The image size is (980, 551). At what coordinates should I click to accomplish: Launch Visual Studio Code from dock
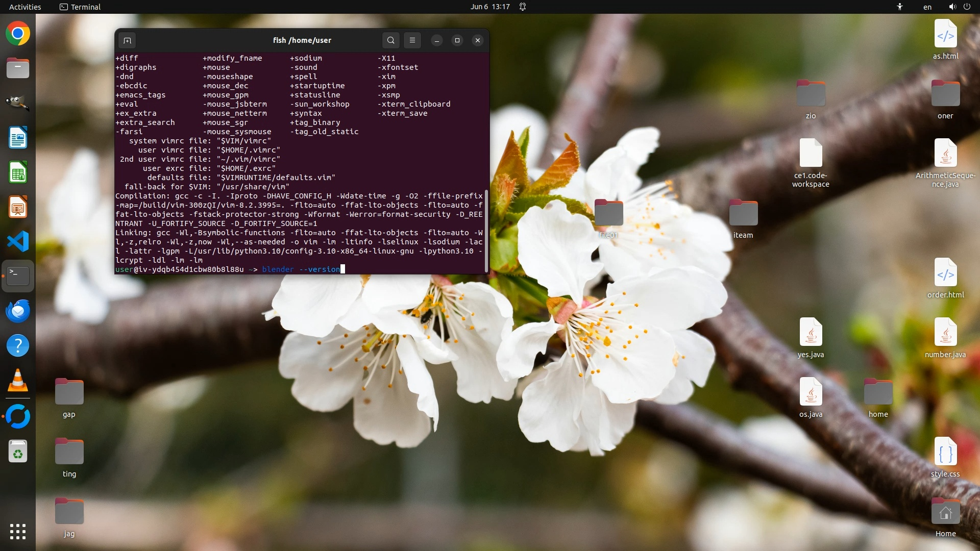(x=18, y=241)
